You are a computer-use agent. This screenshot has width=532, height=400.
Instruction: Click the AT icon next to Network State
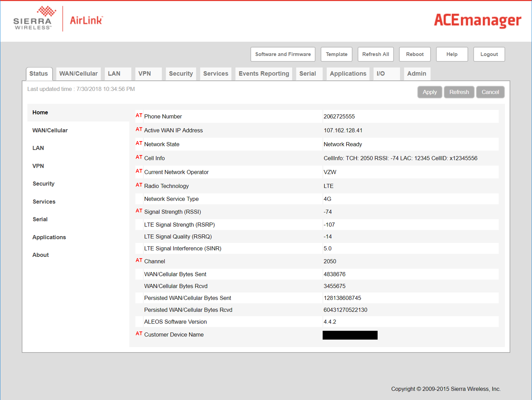click(x=139, y=143)
